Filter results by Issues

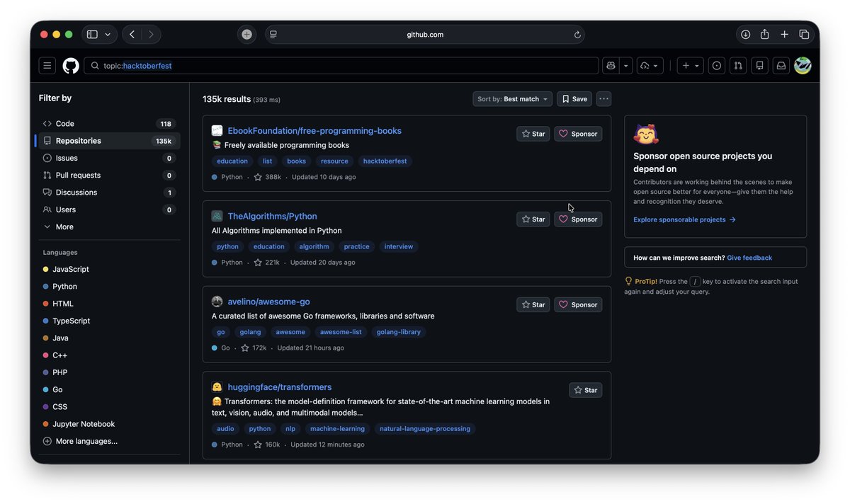point(108,158)
